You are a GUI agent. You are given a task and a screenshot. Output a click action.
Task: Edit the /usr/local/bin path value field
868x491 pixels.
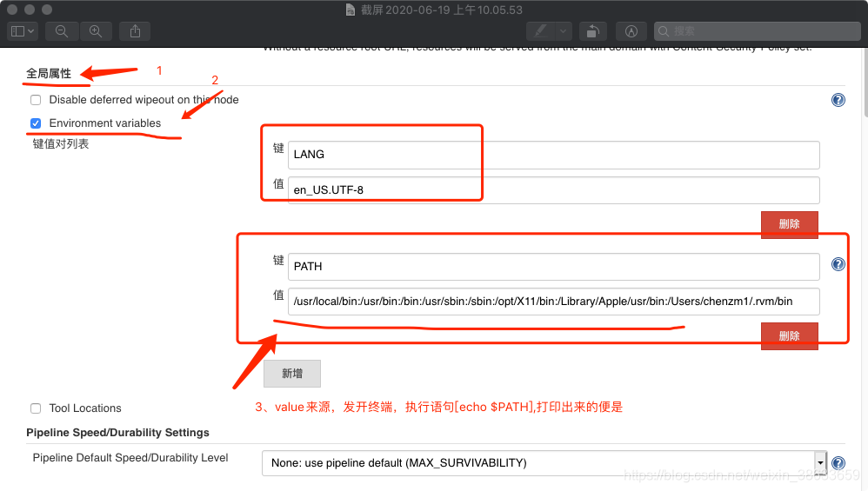pos(553,302)
